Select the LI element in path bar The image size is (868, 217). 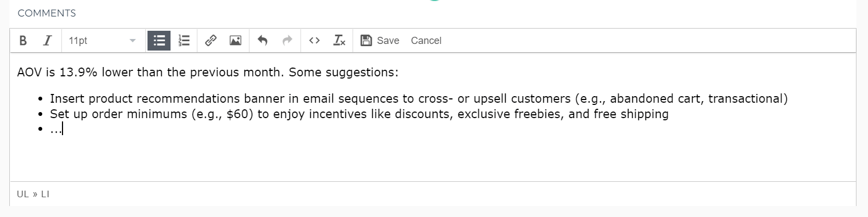(x=45, y=194)
